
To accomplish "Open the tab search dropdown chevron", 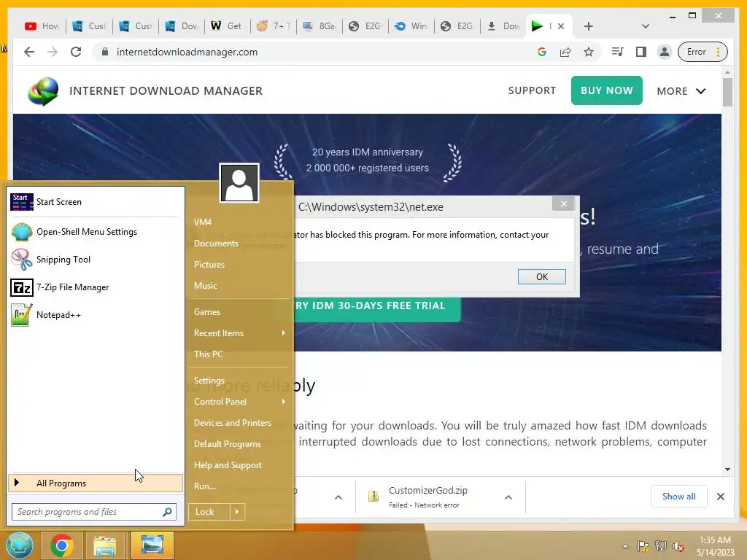I will (645, 26).
